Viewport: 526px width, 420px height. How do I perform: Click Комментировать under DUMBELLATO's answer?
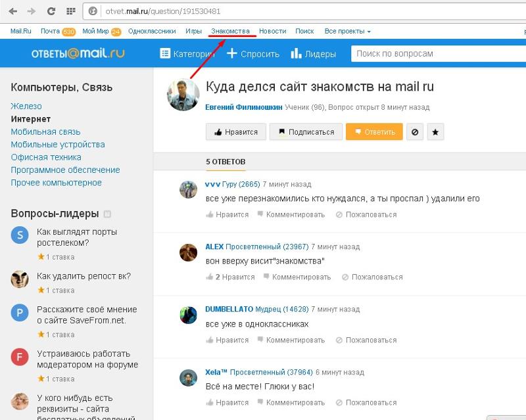tap(291, 340)
